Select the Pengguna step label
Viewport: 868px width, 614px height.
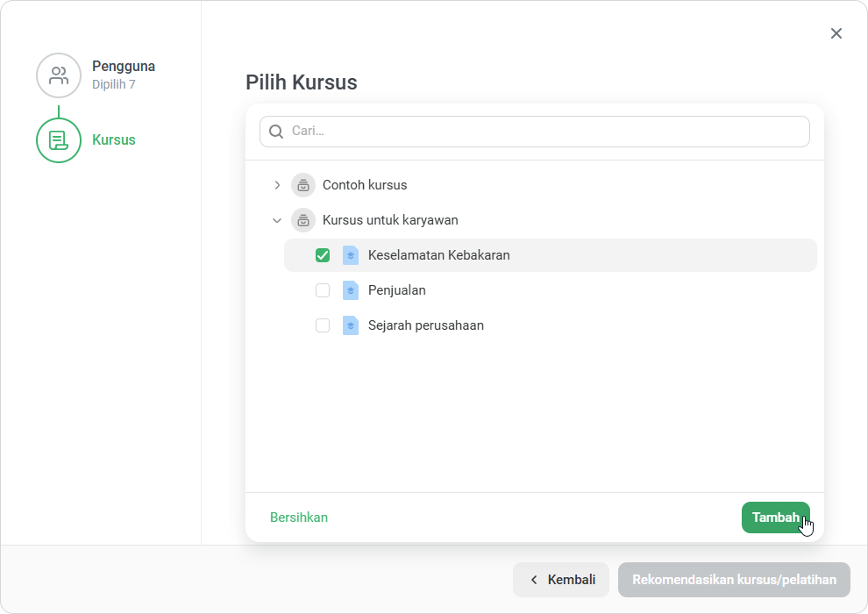[x=124, y=66]
